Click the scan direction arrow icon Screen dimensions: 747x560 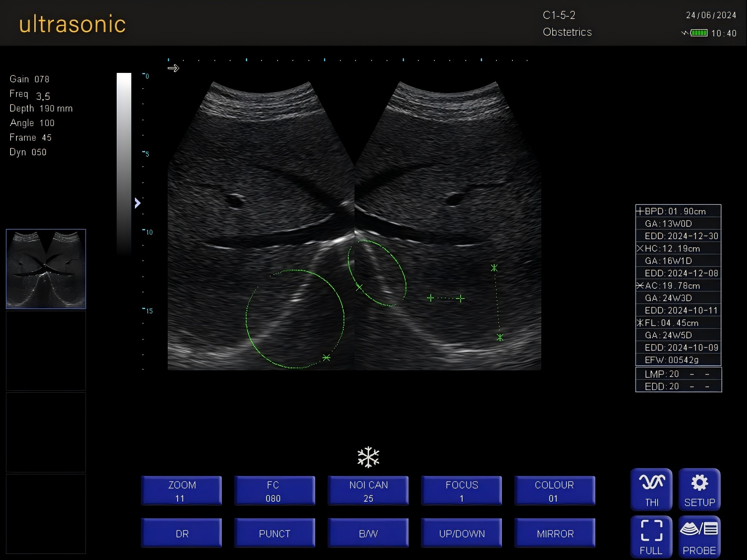(x=173, y=68)
